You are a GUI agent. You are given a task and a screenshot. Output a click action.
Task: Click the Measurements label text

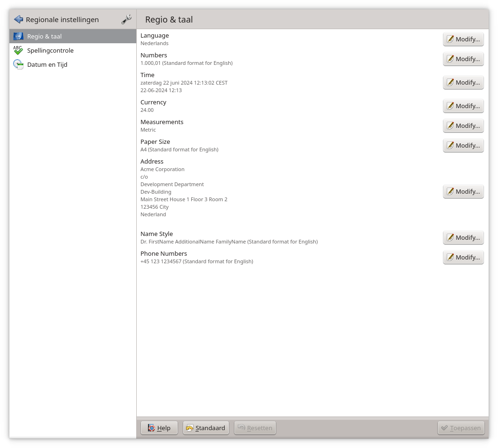(x=162, y=122)
